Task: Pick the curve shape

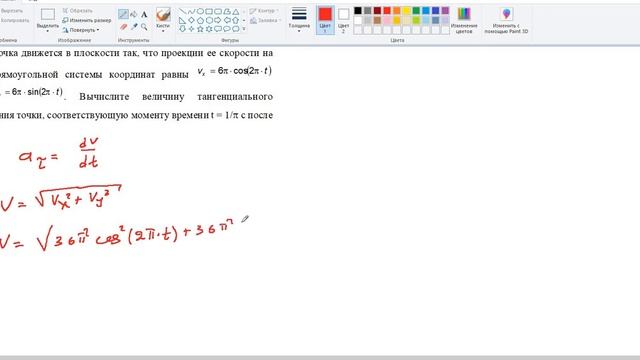Action: pyautogui.click(x=191, y=11)
